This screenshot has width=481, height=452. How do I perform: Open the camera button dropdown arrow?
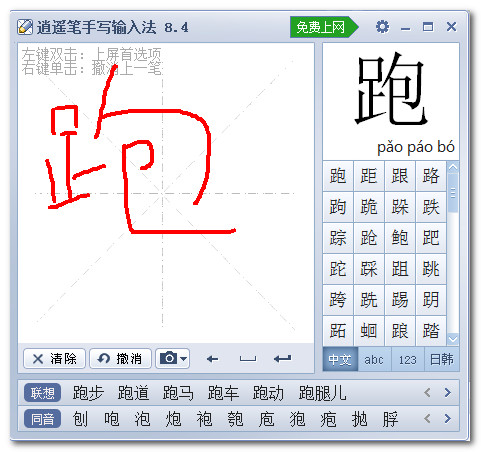click(183, 359)
